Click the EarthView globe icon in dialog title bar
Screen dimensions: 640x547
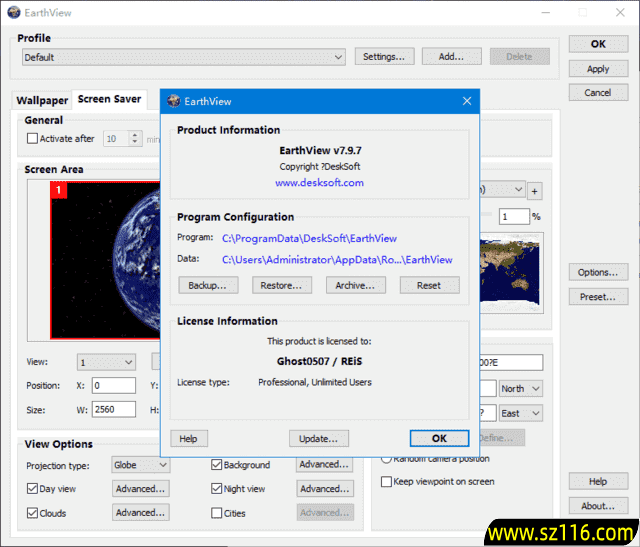click(174, 101)
